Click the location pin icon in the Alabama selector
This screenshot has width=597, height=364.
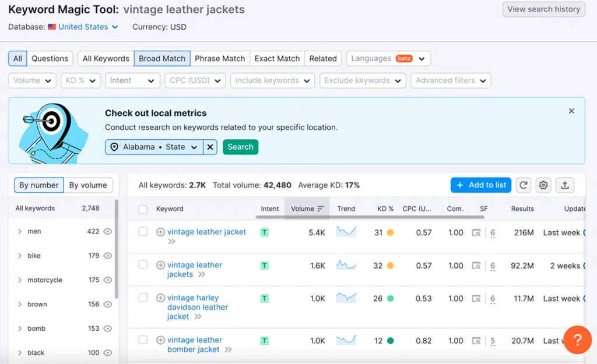(x=114, y=147)
